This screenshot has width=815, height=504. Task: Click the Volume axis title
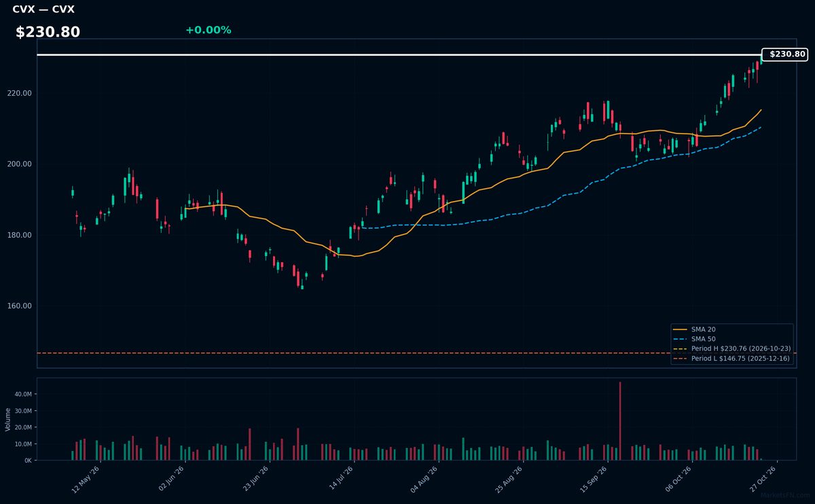pyautogui.click(x=8, y=419)
